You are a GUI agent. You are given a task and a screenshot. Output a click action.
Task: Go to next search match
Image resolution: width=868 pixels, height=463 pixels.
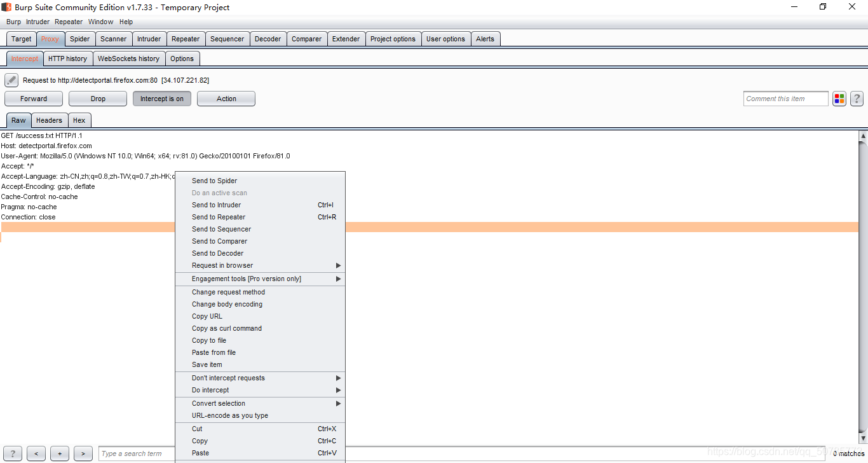click(x=83, y=453)
